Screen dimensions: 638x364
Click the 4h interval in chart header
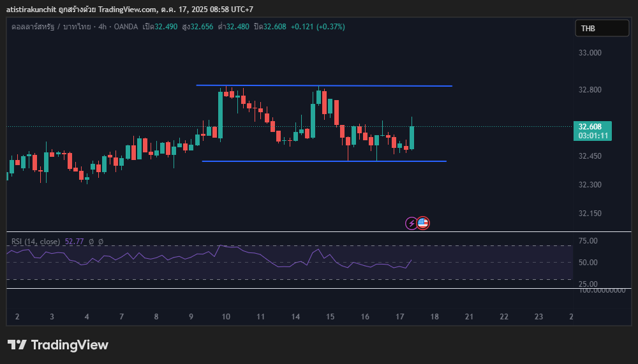tap(94, 27)
